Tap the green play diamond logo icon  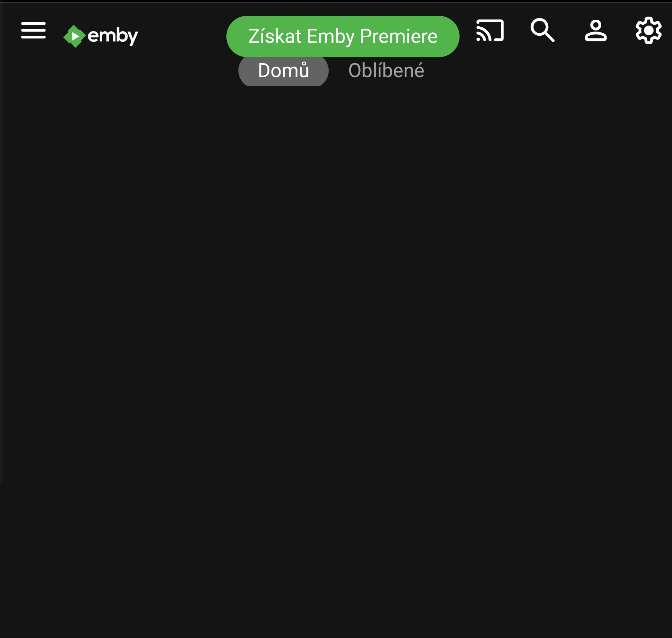click(74, 36)
